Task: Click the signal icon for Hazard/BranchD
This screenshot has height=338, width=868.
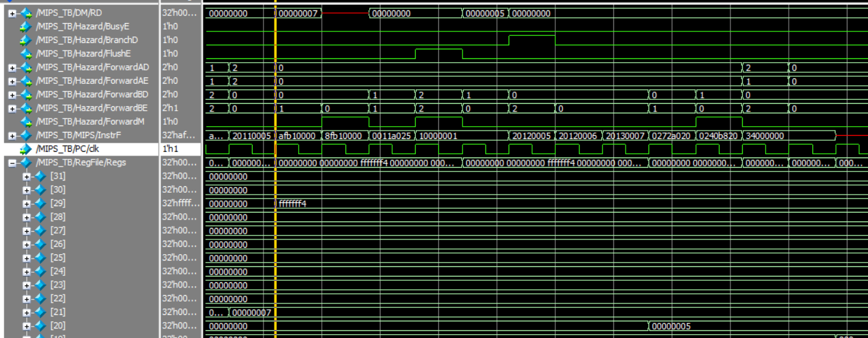Action: (x=26, y=40)
